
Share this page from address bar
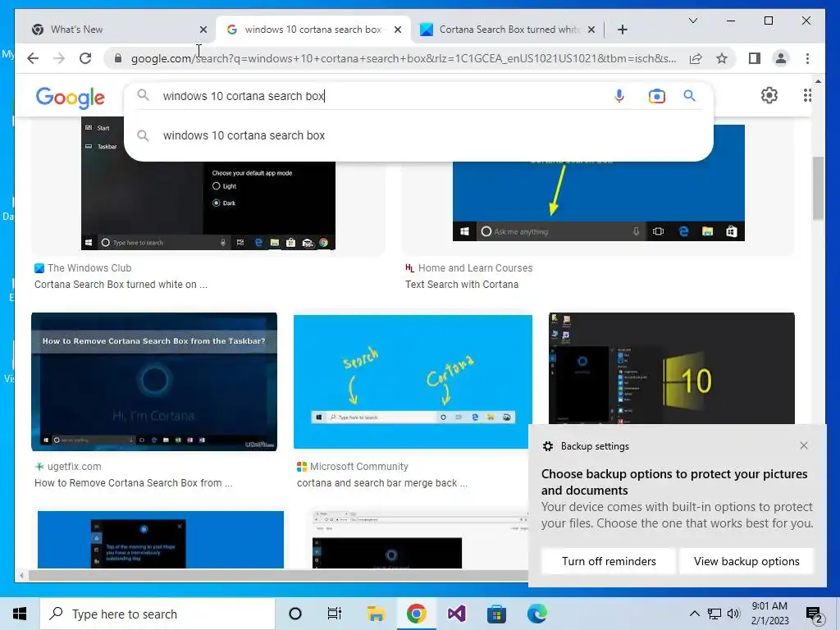pyautogui.click(x=696, y=58)
